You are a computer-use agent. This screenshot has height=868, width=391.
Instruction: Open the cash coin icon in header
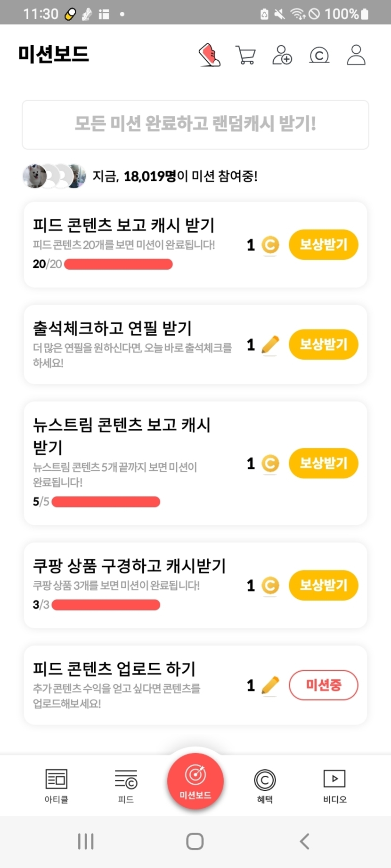[319, 56]
